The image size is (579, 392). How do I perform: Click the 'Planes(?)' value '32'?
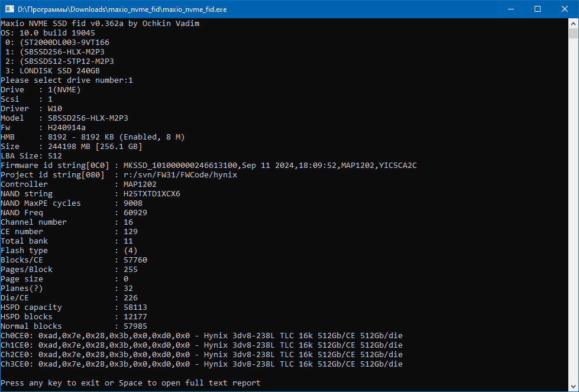click(x=128, y=289)
